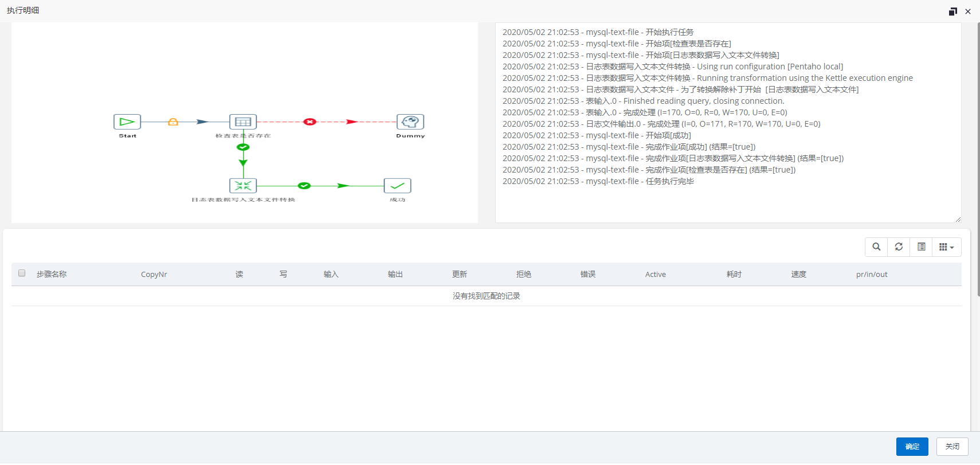Toggle table card view icon
Image resolution: width=980 pixels, height=465 pixels.
pyautogui.click(x=921, y=247)
